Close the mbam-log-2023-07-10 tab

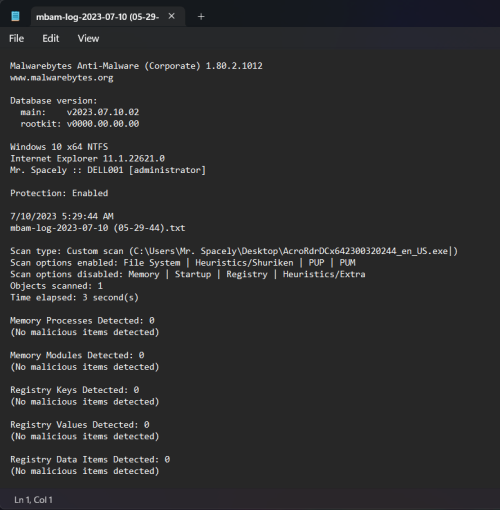point(171,16)
